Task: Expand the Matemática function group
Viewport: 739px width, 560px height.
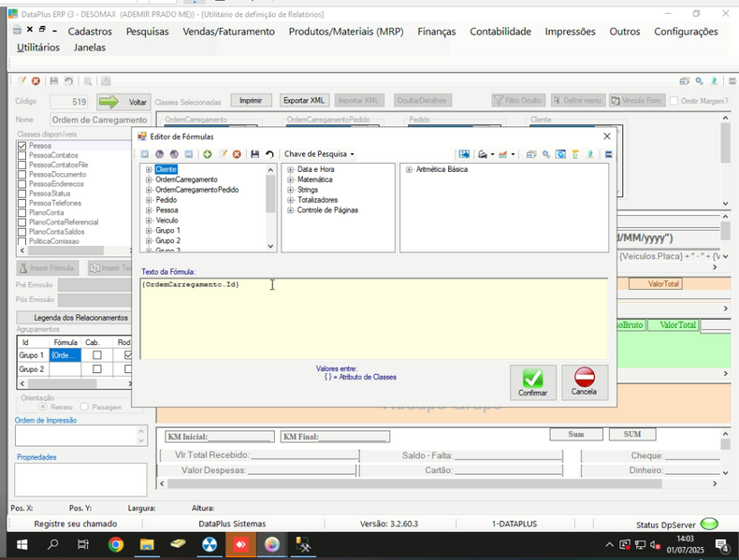Action: point(290,179)
